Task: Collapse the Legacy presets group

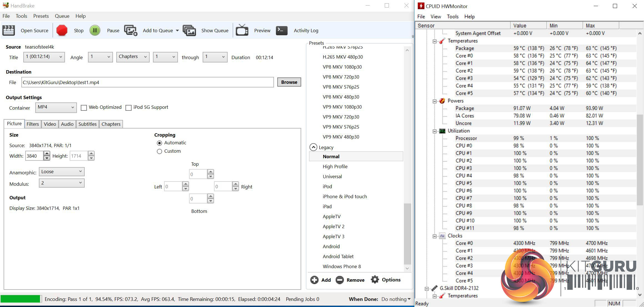Action: (x=313, y=147)
